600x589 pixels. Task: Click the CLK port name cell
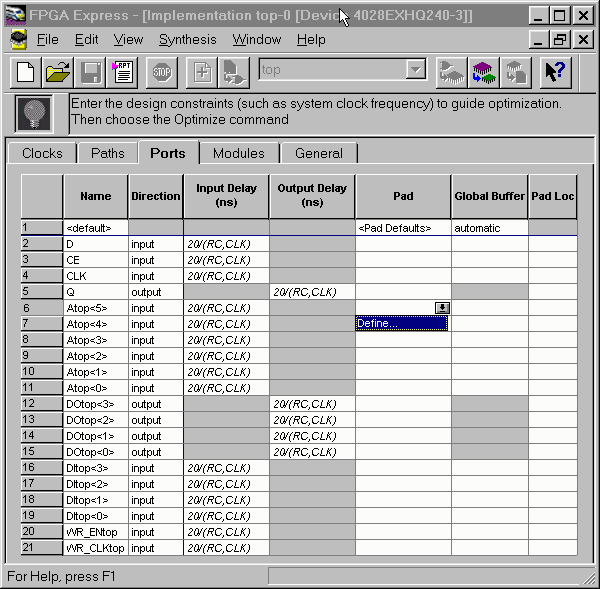96,276
